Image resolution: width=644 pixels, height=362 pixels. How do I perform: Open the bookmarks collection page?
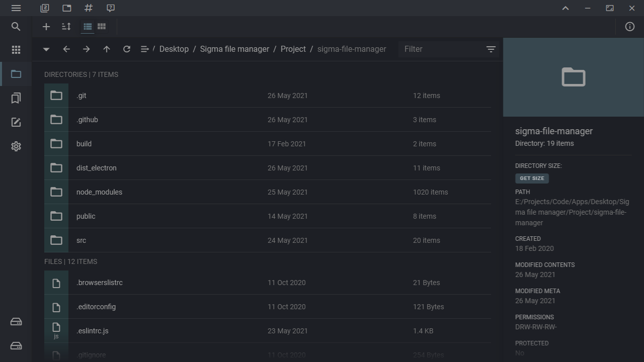point(16,98)
